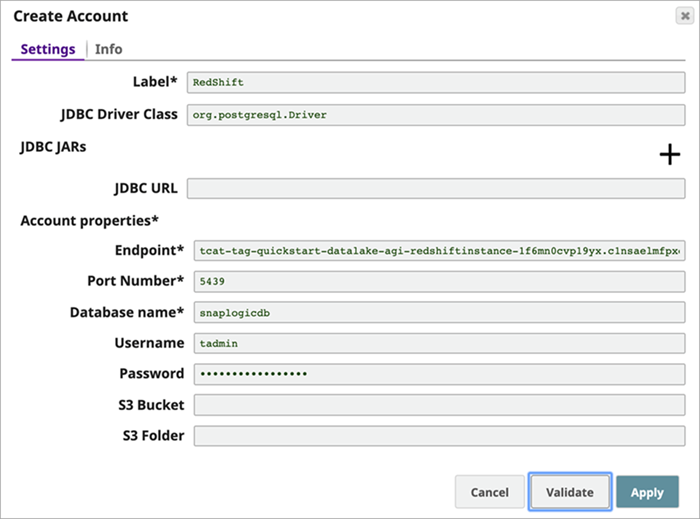Add a JDBC JAR with plus icon

(x=670, y=154)
